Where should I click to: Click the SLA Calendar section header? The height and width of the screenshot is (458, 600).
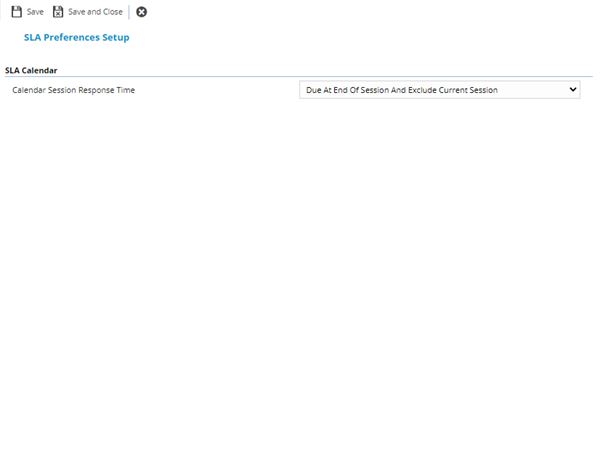coord(31,71)
